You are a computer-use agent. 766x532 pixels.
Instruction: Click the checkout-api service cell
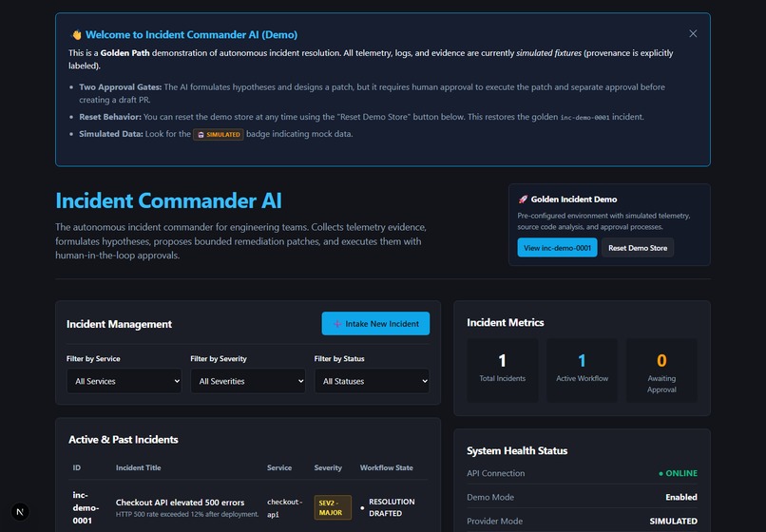pos(285,507)
